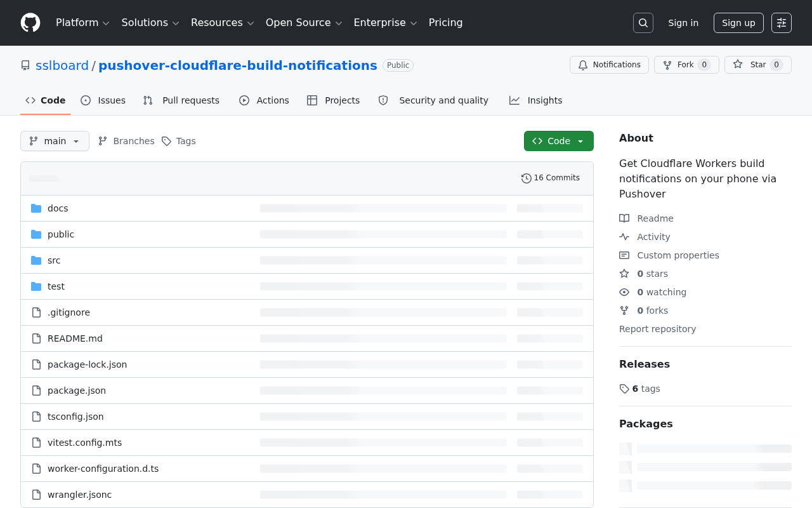
Task: Go to the Pricing page
Action: tap(446, 23)
